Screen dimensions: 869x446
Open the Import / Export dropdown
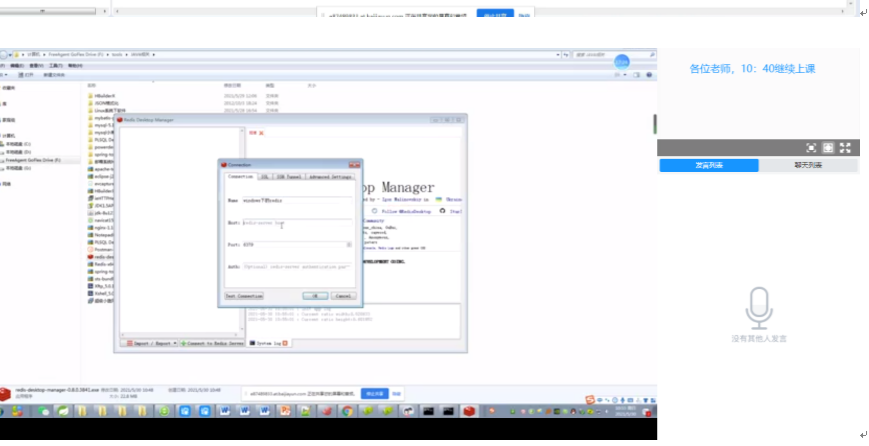(150, 343)
